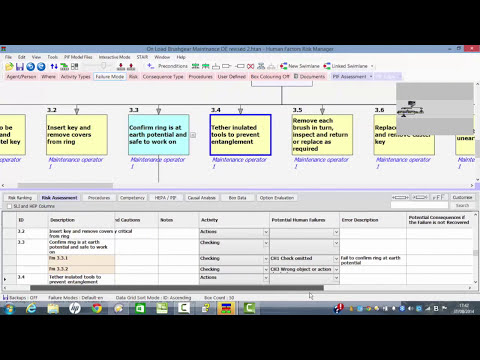Click the red crossed-box icon in the toolbar
This screenshot has width=480, height=360.
click(251, 66)
